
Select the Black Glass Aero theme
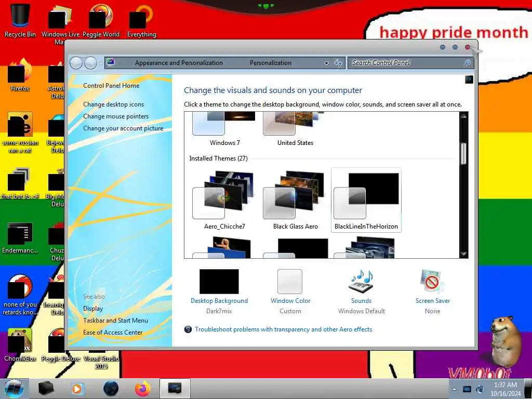295,200
